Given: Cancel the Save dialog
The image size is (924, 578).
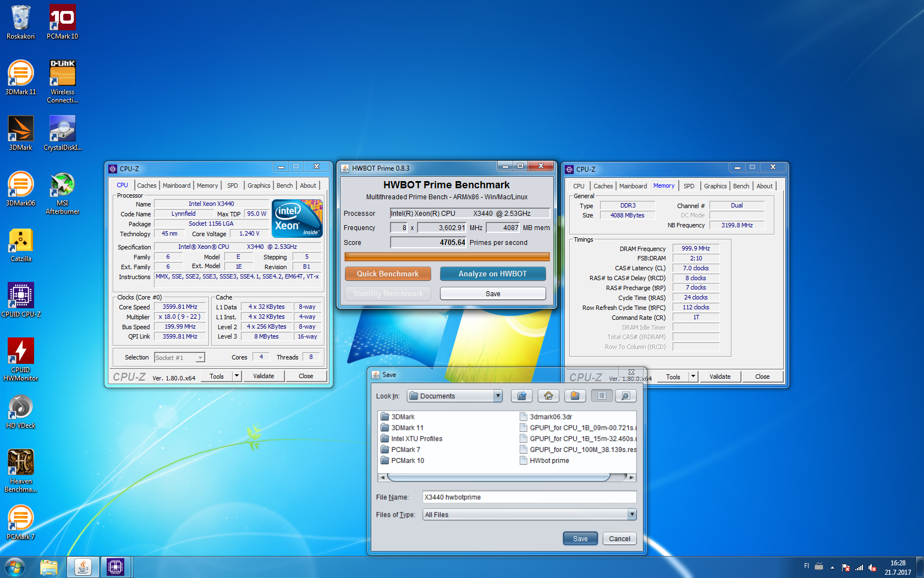Looking at the screenshot, I should 619,539.
